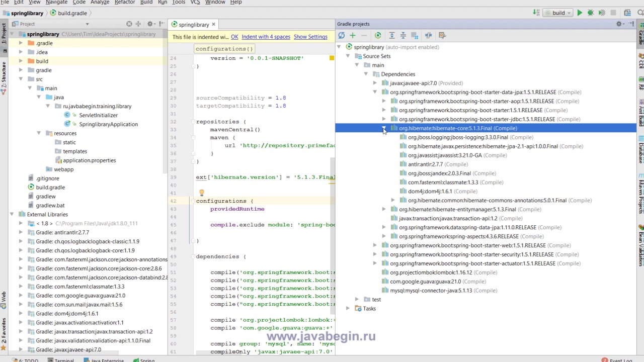
Task: Open Project Structure dialog icon
Action: (627, 13)
